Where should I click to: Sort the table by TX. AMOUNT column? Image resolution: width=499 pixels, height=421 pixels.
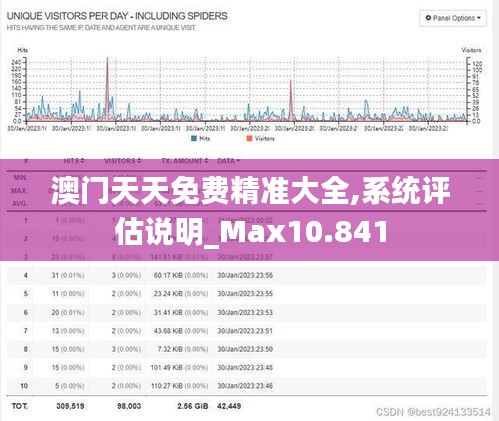click(x=185, y=161)
